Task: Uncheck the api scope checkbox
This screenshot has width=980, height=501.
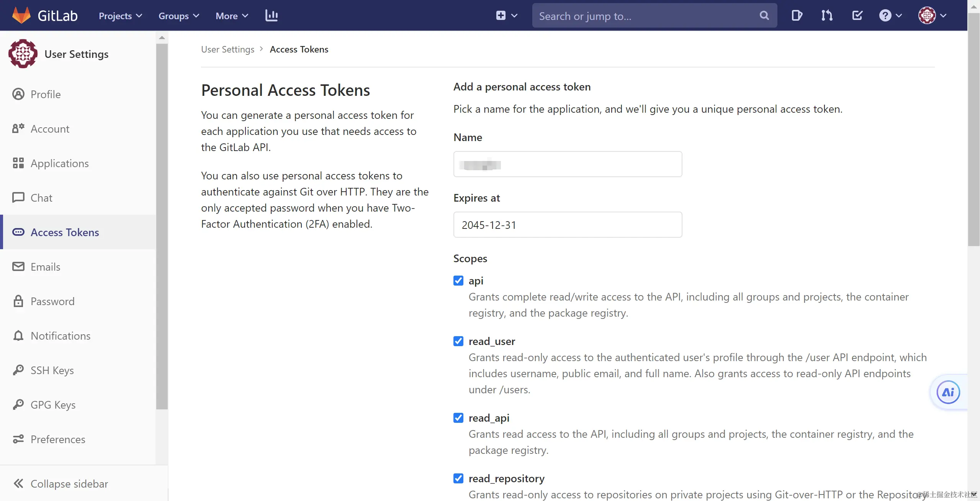Action: [458, 281]
